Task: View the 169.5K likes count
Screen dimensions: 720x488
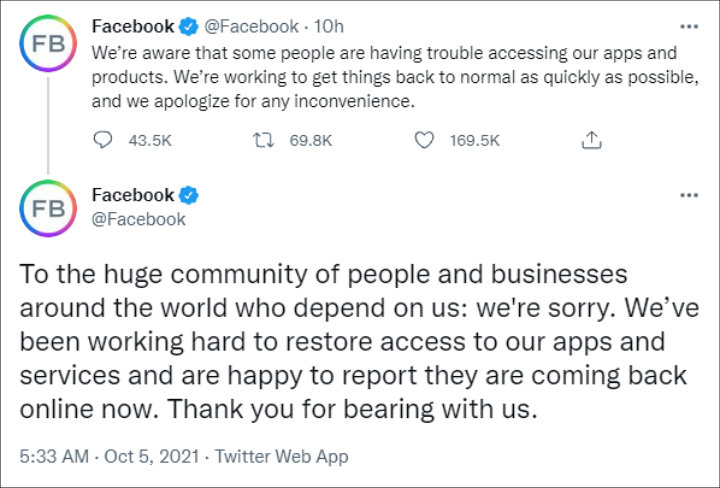Action: pos(474,140)
